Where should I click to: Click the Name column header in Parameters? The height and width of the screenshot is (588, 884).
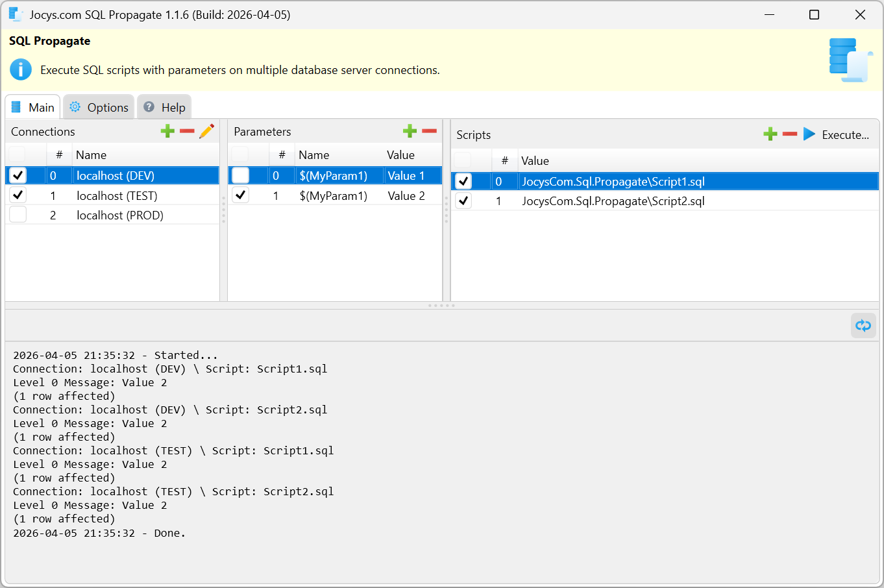click(x=314, y=154)
